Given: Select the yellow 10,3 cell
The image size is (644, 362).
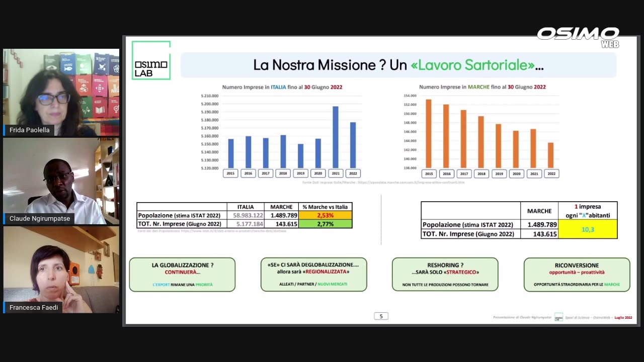Looking at the screenshot, I should pos(588,229).
